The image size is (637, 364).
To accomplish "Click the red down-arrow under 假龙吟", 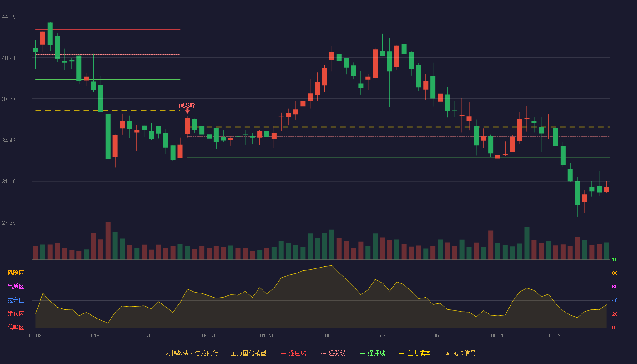I will point(187,111).
